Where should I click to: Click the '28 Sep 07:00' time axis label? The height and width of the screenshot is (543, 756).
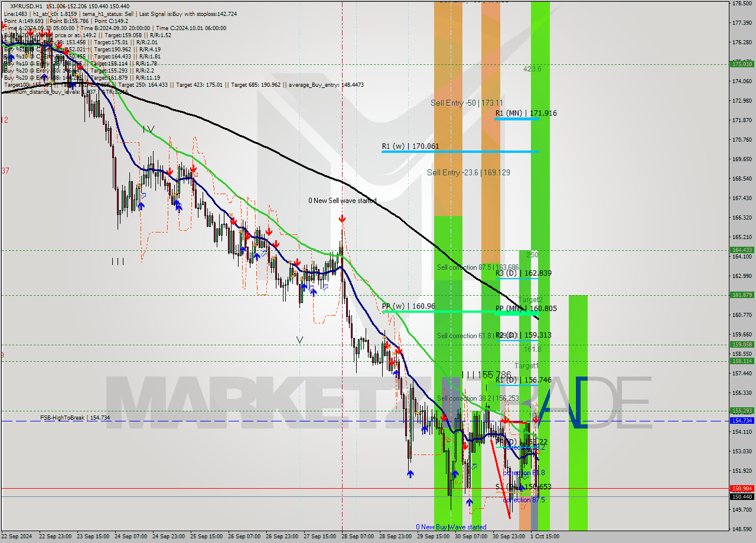point(357,537)
